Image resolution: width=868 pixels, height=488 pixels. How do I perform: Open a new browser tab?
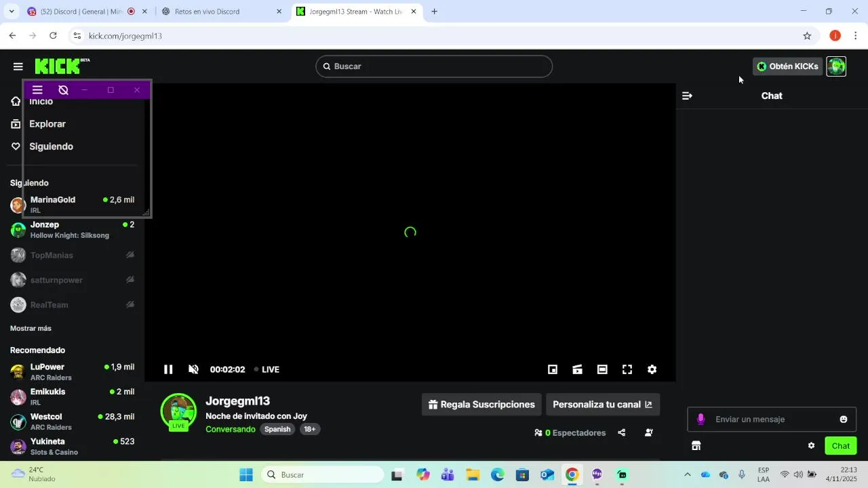435,12
